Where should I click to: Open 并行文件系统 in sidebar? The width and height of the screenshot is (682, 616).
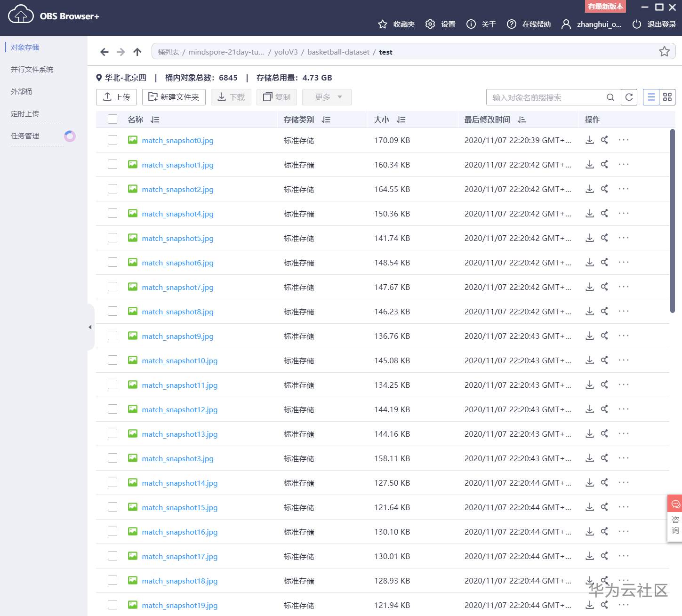[32, 70]
